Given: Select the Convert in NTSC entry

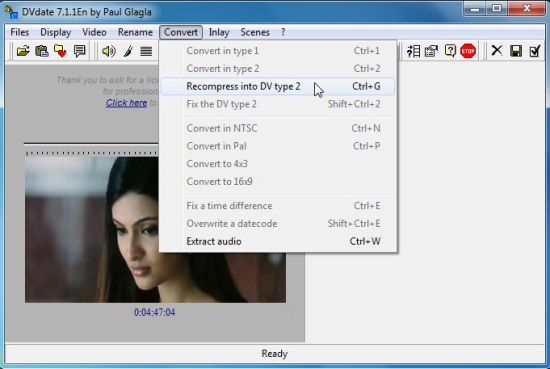Looking at the screenshot, I should (278, 128).
